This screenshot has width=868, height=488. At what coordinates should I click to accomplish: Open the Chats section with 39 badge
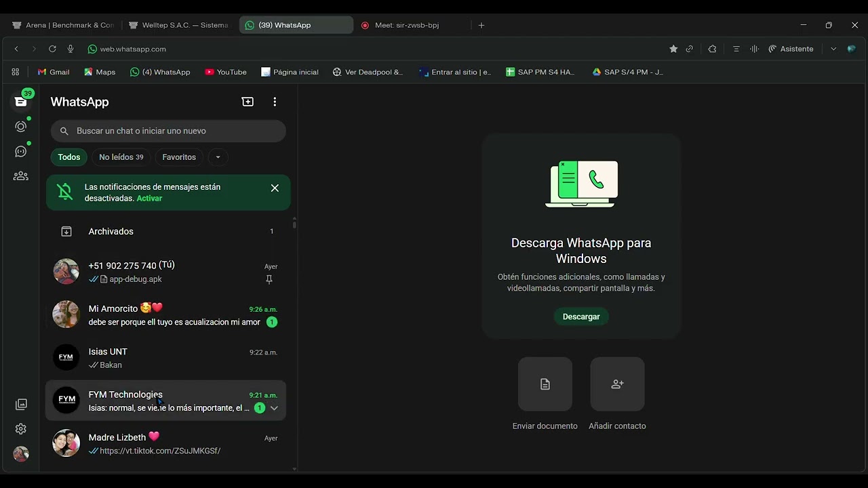click(21, 101)
